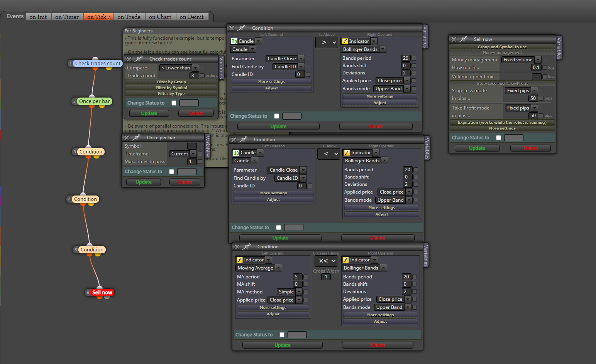Click the Trades count value field

pyautogui.click(x=194, y=76)
